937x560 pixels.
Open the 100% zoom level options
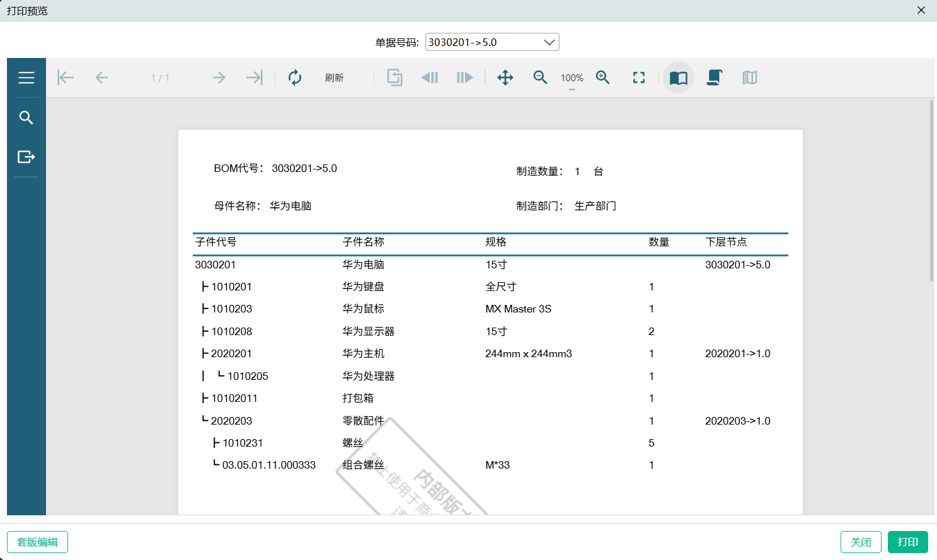click(572, 79)
